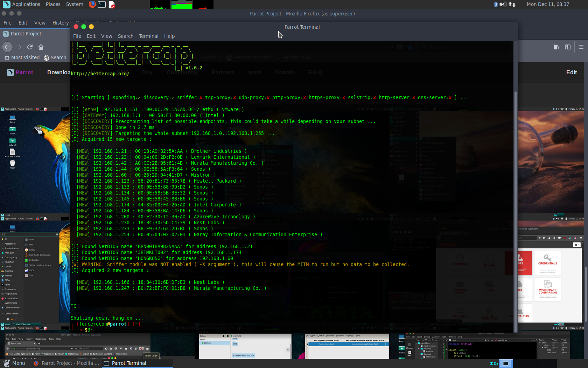The height and width of the screenshot is (368, 588).
Task: Click the CREDENTIALS tile on the web page
Action: click(547, 263)
